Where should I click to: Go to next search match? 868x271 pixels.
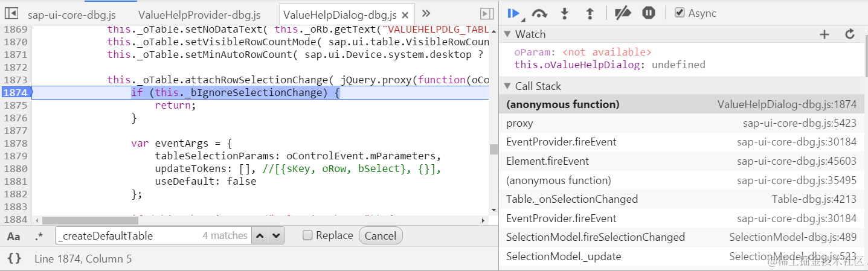tap(276, 236)
